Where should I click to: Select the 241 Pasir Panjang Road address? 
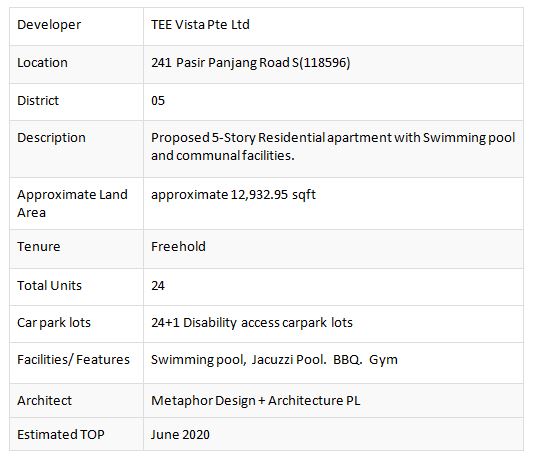pyautogui.click(x=251, y=63)
